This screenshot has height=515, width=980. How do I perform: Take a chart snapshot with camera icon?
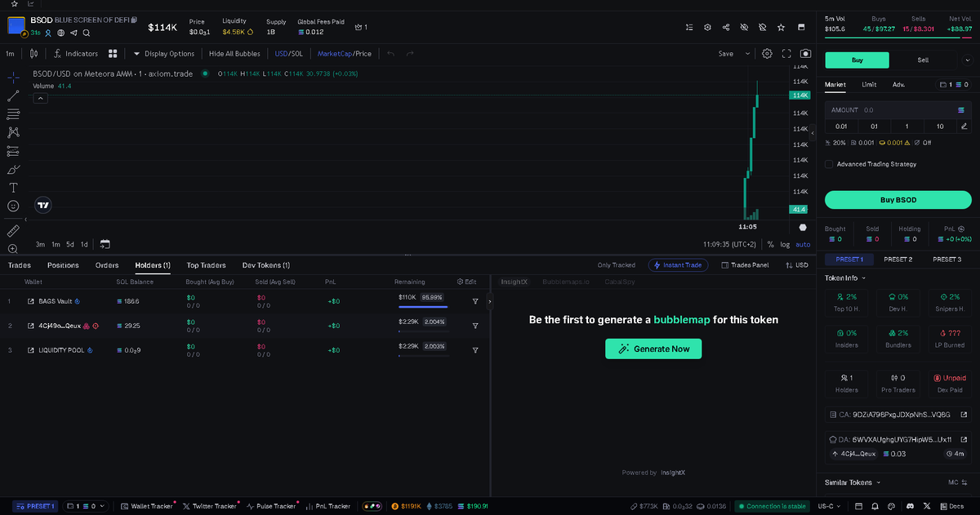805,54
